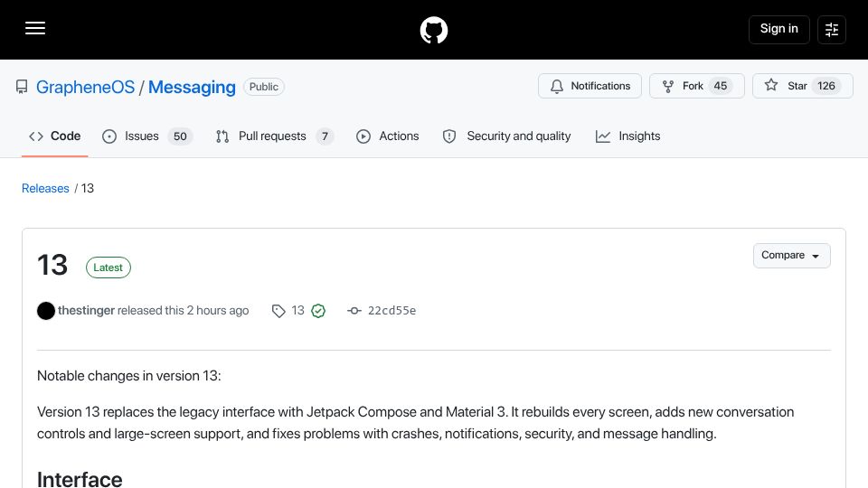
Task: Open the Actions tab
Action: [388, 136]
